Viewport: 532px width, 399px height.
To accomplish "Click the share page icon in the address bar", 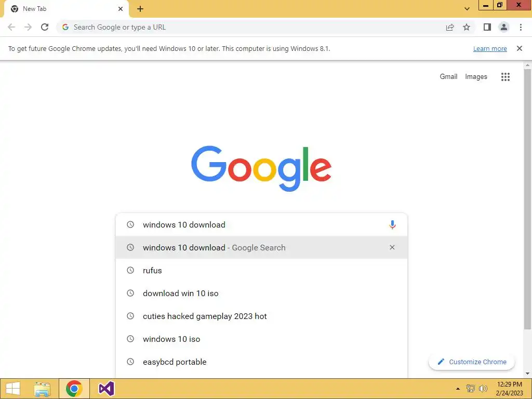I will (450, 27).
